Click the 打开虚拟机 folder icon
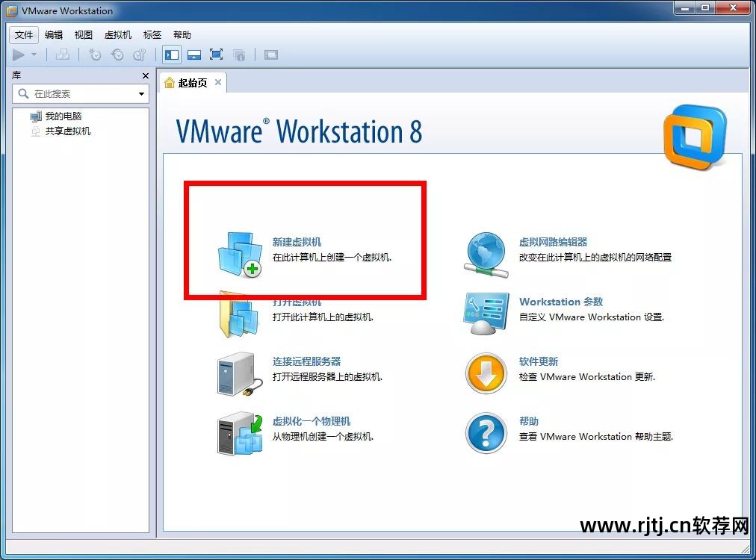This screenshot has height=560, width=756. pos(239,314)
